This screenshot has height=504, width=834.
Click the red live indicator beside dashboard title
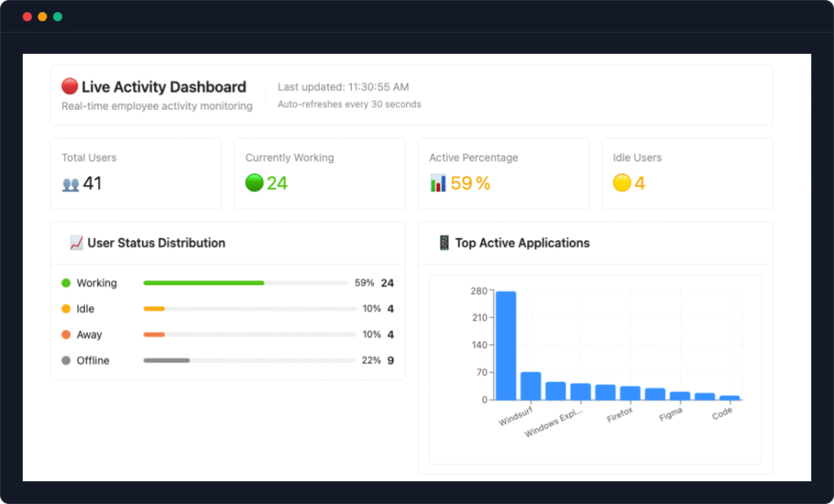70,87
